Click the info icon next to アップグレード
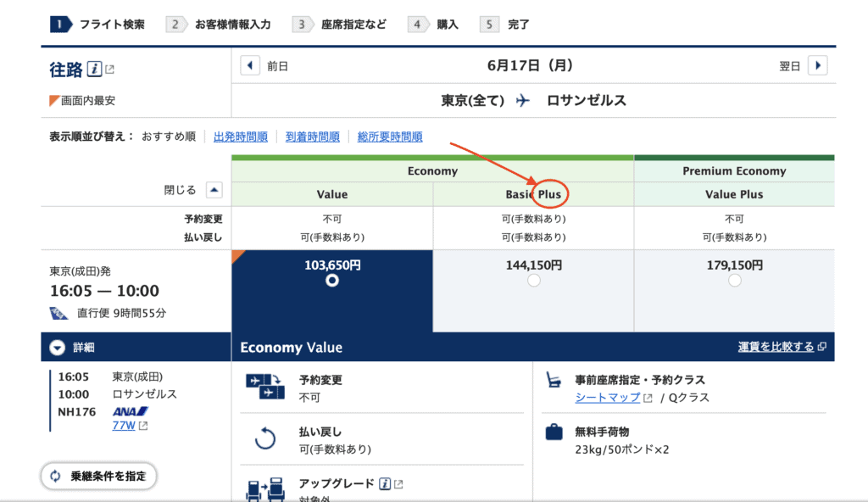Viewport: 868px width, 502px height. pyautogui.click(x=385, y=483)
